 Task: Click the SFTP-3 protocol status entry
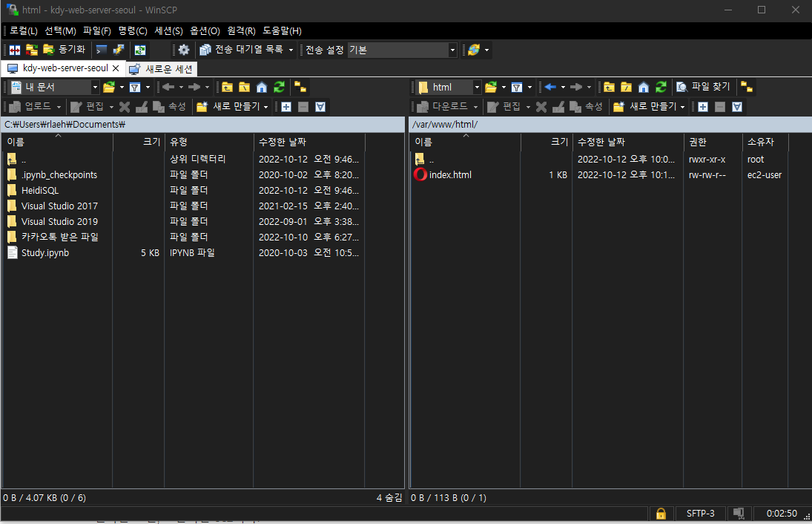pos(700,514)
